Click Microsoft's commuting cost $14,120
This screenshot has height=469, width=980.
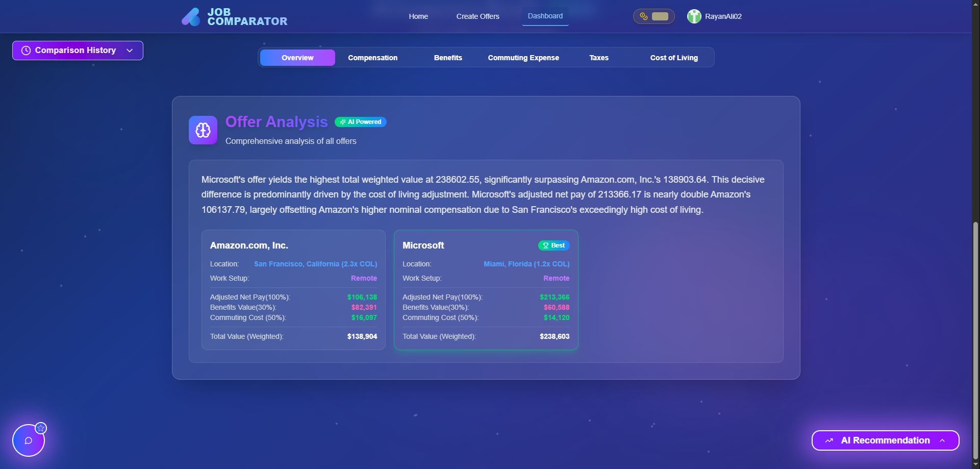pyautogui.click(x=556, y=317)
